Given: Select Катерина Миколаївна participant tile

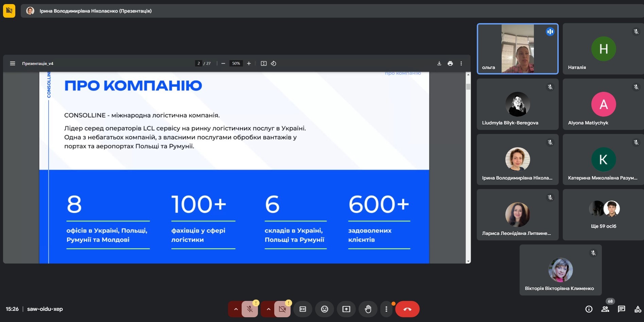Looking at the screenshot, I should [x=603, y=159].
